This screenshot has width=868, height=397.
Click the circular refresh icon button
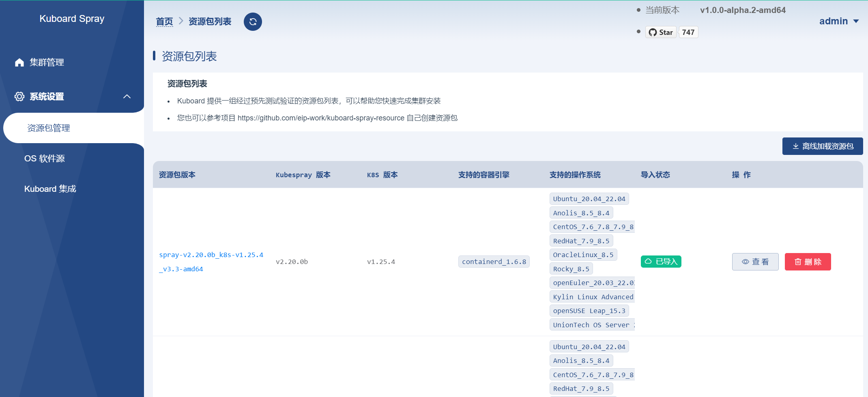click(x=253, y=22)
